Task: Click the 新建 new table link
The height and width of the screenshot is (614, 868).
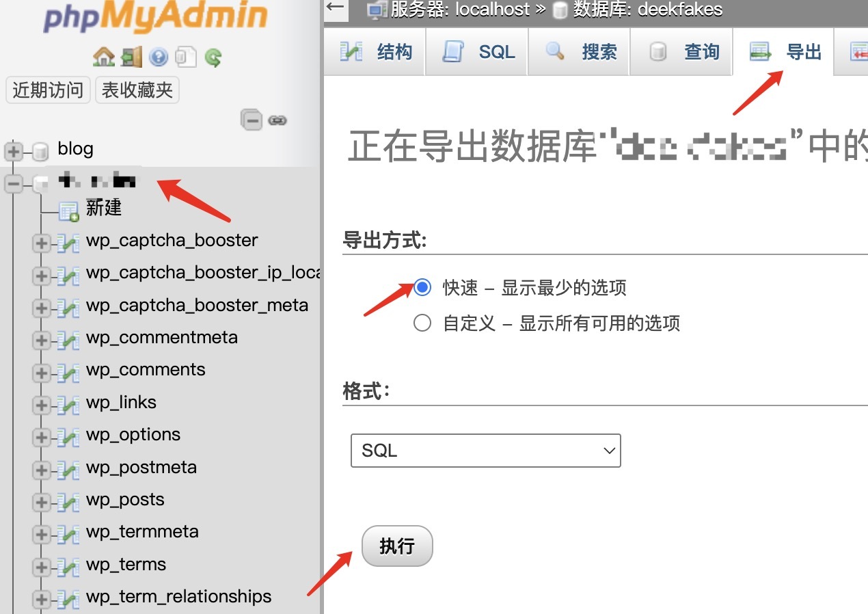Action: pos(104,208)
